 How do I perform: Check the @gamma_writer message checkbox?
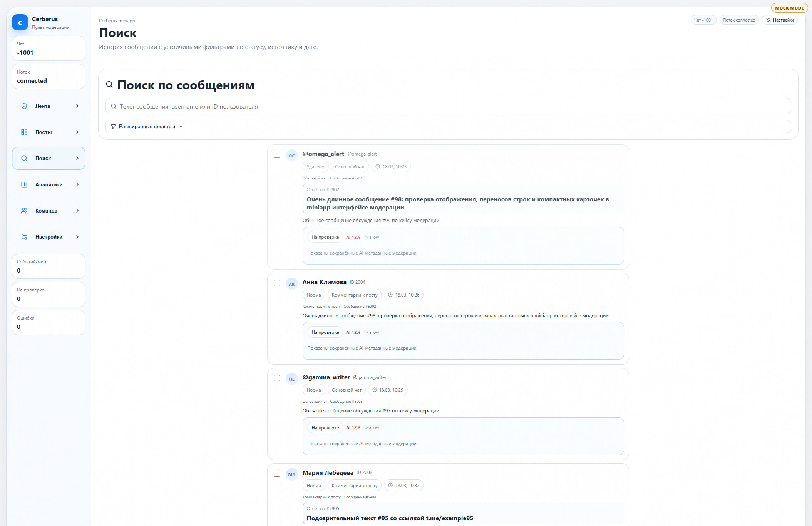tap(277, 378)
